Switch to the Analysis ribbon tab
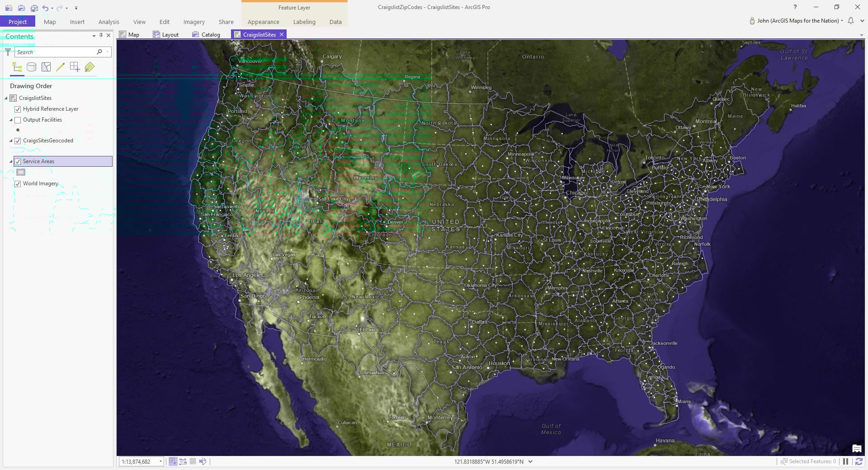 tap(109, 22)
